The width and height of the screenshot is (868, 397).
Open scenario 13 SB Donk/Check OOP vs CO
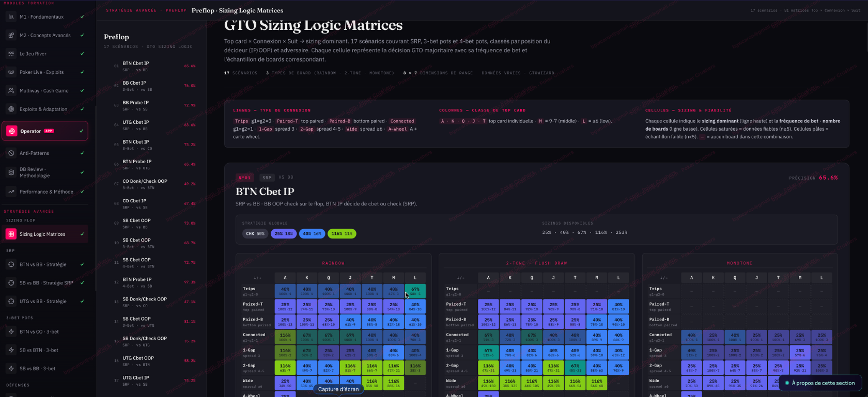pos(155,302)
